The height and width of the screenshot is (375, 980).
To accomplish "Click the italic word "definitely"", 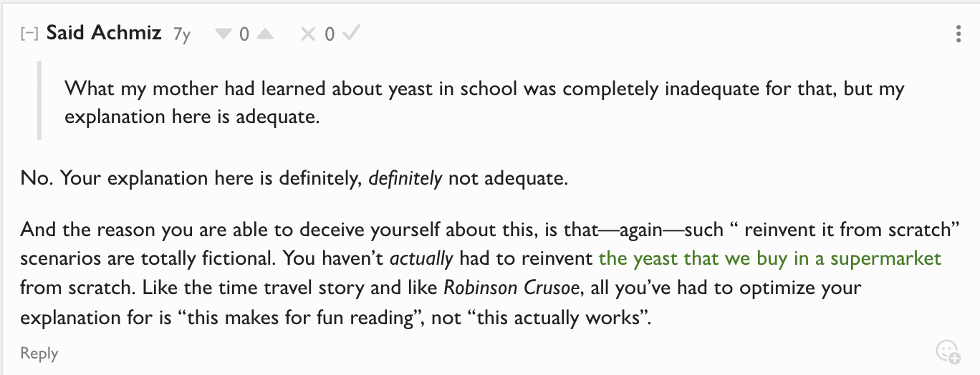I will (x=405, y=178).
